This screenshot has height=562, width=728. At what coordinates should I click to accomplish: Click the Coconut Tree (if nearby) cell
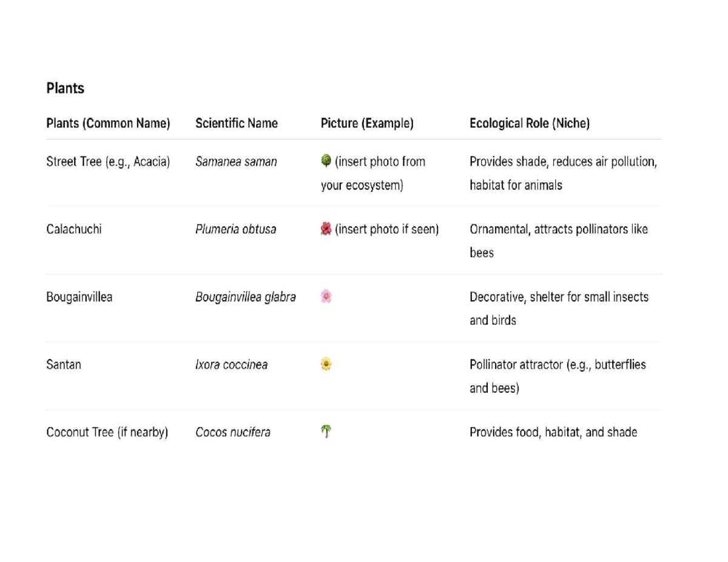107,432
